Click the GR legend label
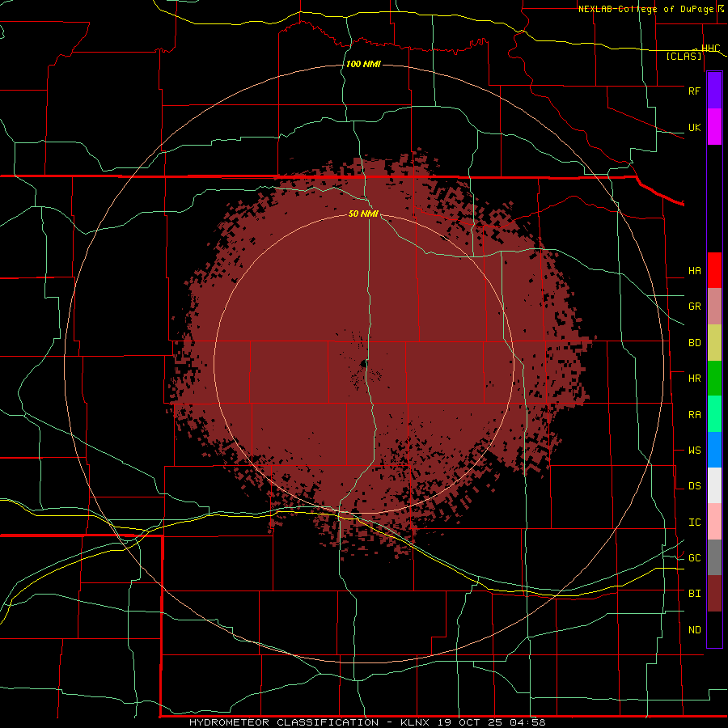Image resolution: width=728 pixels, height=728 pixels. [694, 307]
